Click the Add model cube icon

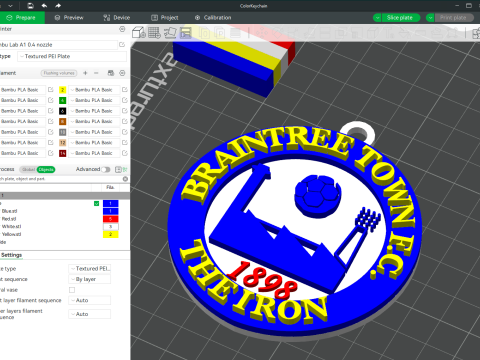139,33
